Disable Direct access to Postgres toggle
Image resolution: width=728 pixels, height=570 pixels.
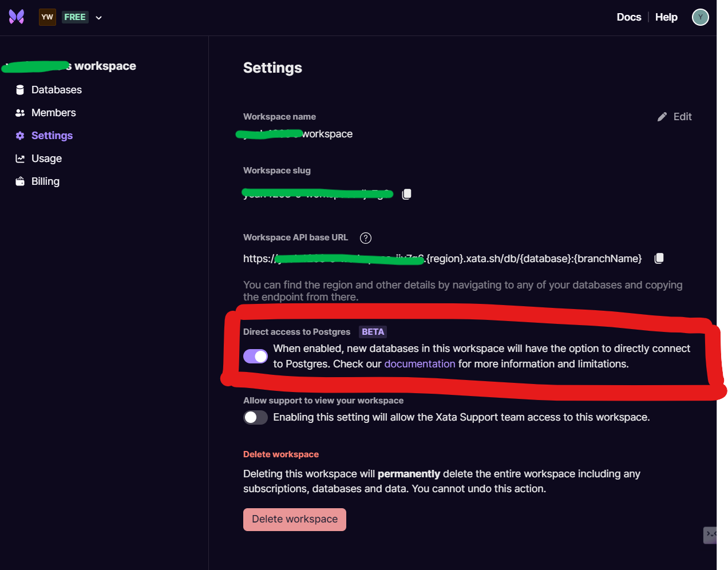[255, 357]
